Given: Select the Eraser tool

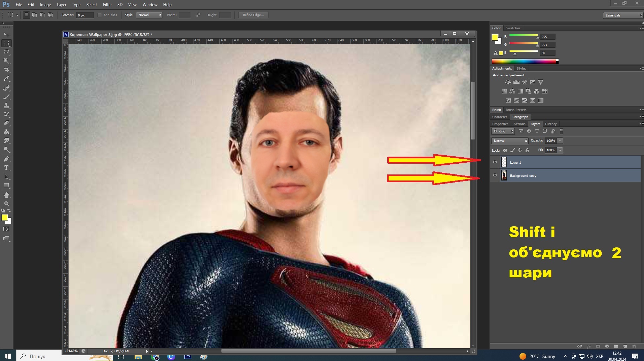Looking at the screenshot, I should pos(6,123).
